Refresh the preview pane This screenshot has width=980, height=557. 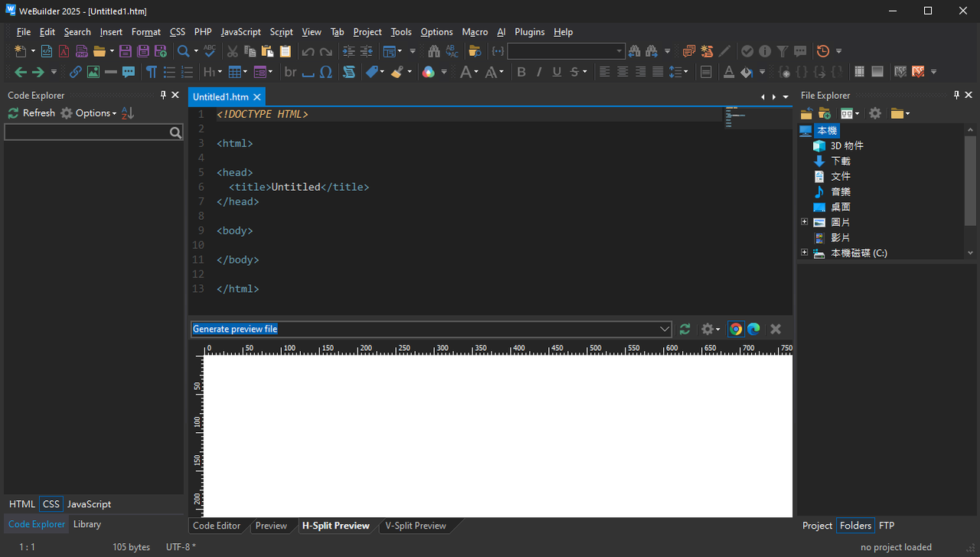[684, 329]
